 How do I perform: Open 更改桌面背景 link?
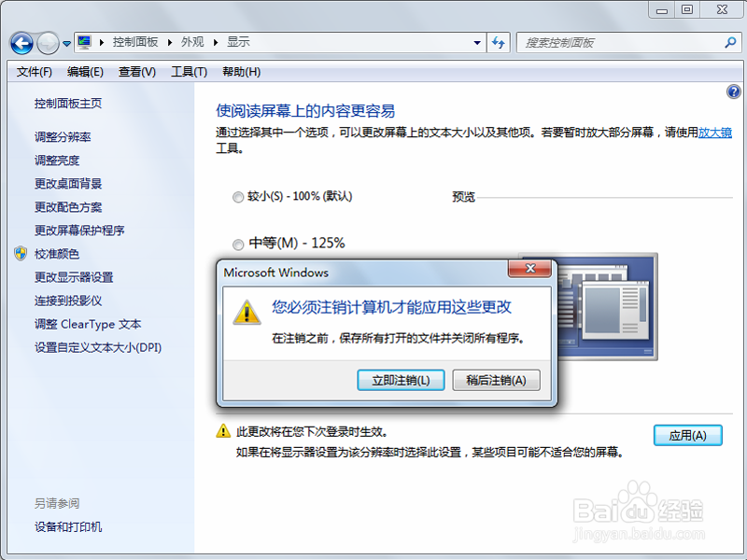click(x=68, y=184)
